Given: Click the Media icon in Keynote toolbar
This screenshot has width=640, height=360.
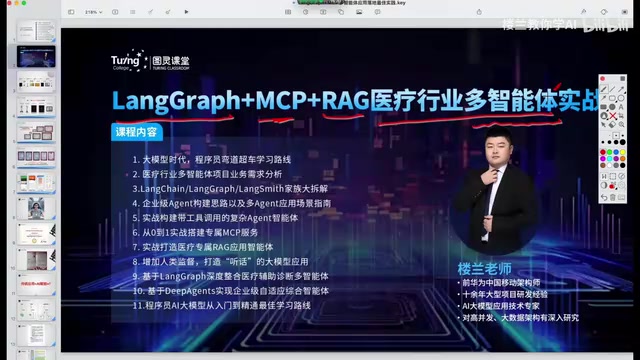Looking at the screenshot, I should point(359,12).
